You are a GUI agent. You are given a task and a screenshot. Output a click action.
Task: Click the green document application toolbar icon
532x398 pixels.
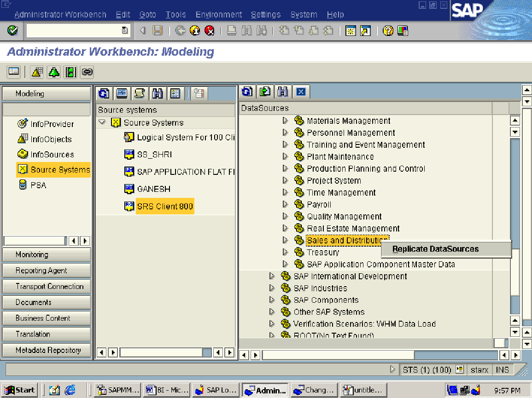coord(70,72)
